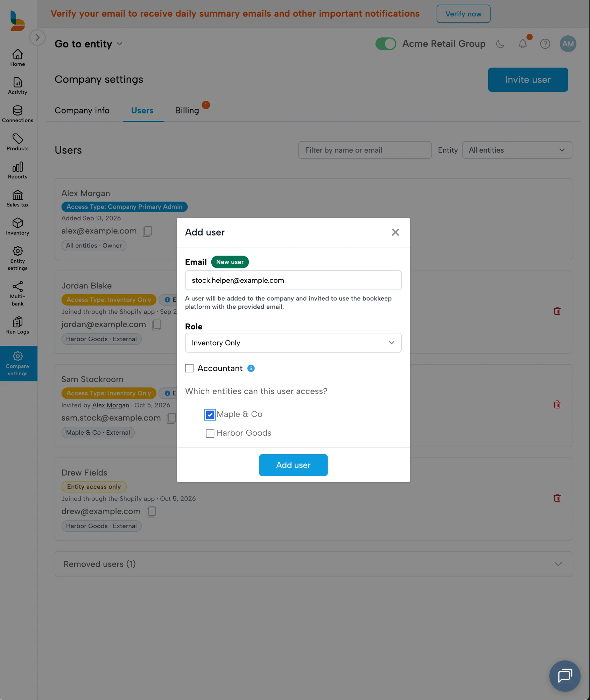
Task: Copy drew@example.com email address
Action: pos(151,512)
